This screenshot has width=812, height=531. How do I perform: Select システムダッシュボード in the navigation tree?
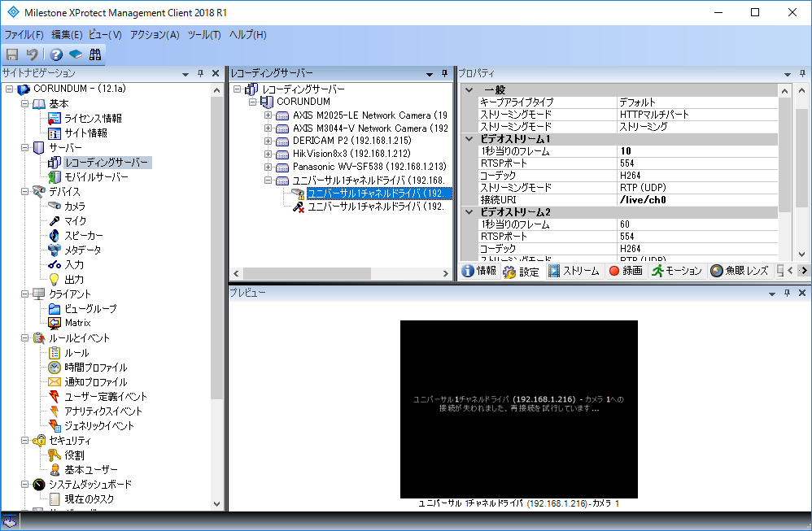[90, 485]
